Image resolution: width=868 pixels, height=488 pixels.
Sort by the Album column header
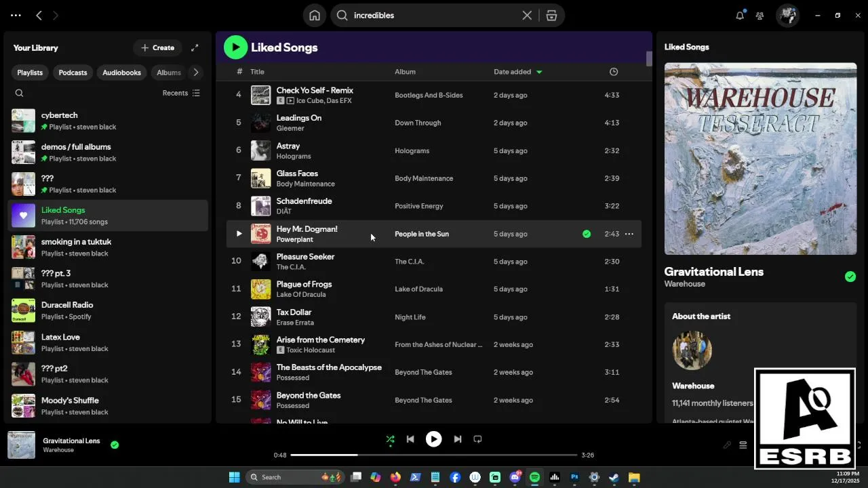click(405, 72)
